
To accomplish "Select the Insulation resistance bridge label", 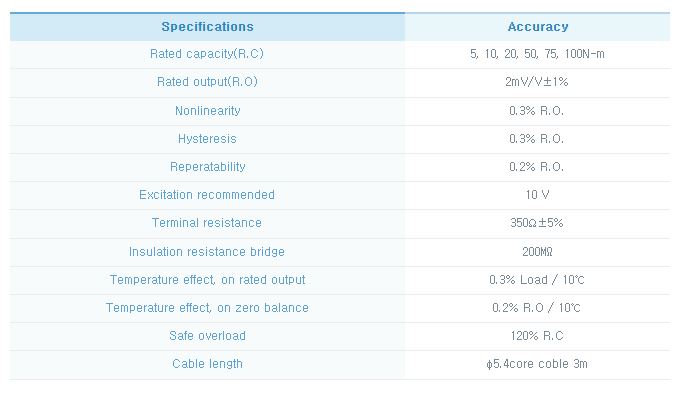I will (x=207, y=251).
